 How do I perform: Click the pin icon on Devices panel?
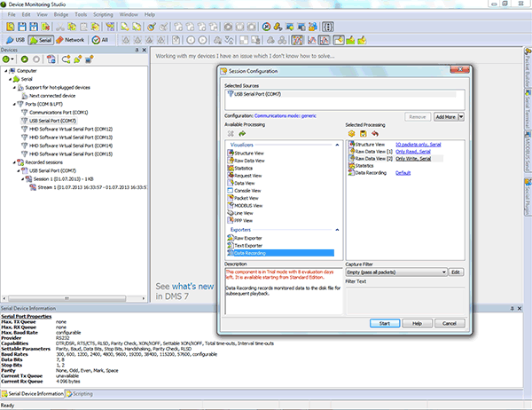coord(137,50)
